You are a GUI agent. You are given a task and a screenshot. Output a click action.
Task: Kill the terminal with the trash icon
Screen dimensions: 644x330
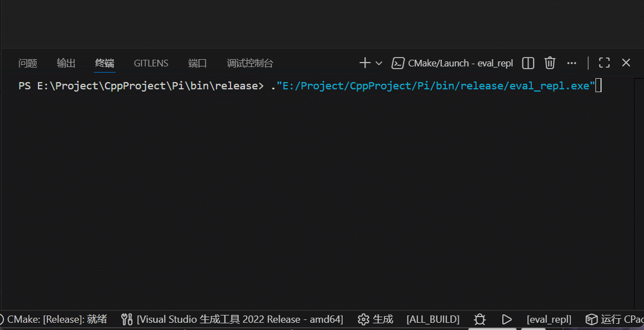click(550, 63)
